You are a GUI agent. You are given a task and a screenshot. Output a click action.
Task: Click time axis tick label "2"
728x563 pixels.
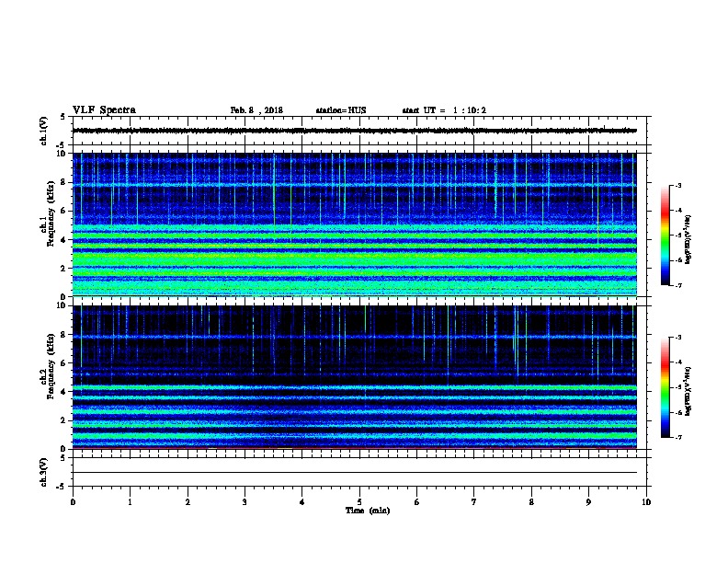(x=188, y=502)
